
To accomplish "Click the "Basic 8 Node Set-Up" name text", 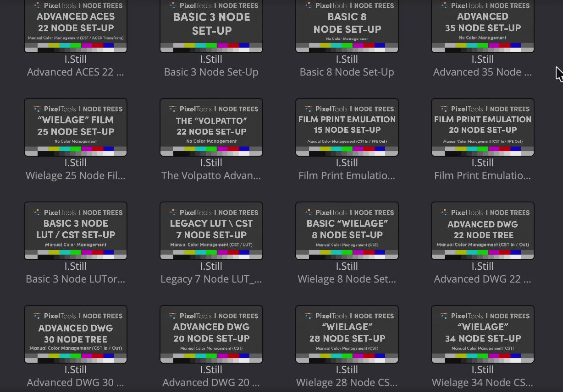I will [347, 72].
